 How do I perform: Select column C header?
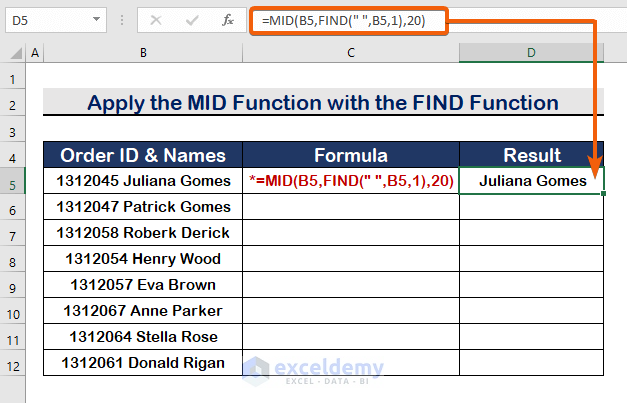pos(351,53)
